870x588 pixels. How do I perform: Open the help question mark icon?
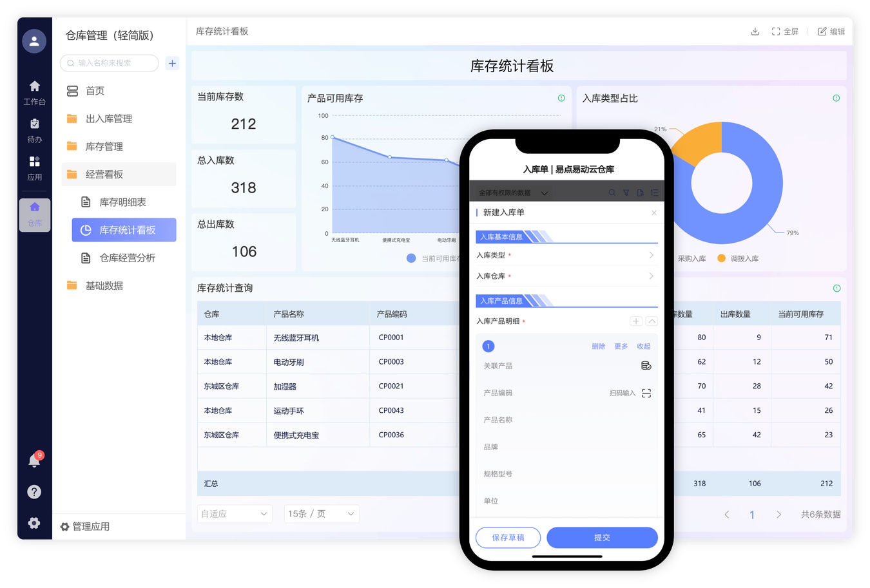tap(34, 492)
